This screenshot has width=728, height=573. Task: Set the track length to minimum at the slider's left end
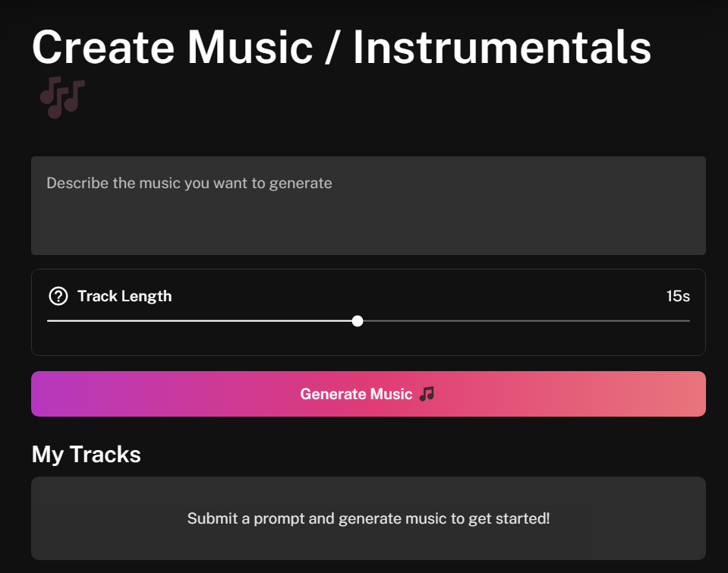click(x=49, y=321)
